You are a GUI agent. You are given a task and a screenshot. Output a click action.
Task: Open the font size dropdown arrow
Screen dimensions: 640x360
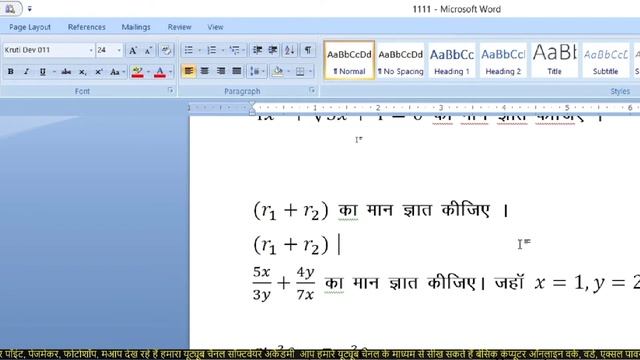click(x=119, y=50)
